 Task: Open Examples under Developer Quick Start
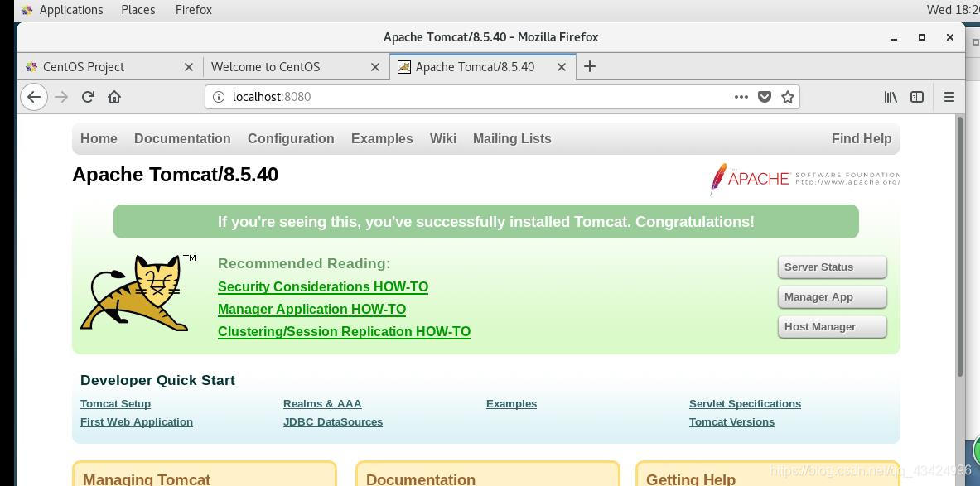[x=511, y=403]
